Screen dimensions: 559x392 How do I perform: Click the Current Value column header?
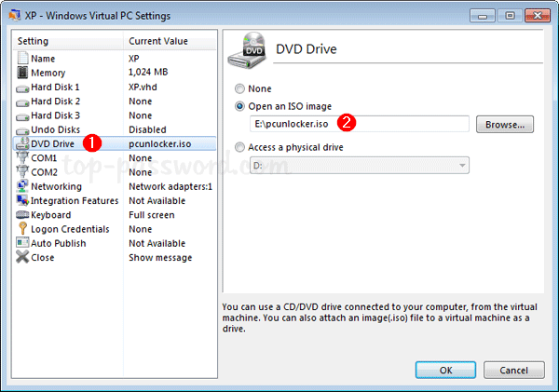click(x=170, y=42)
